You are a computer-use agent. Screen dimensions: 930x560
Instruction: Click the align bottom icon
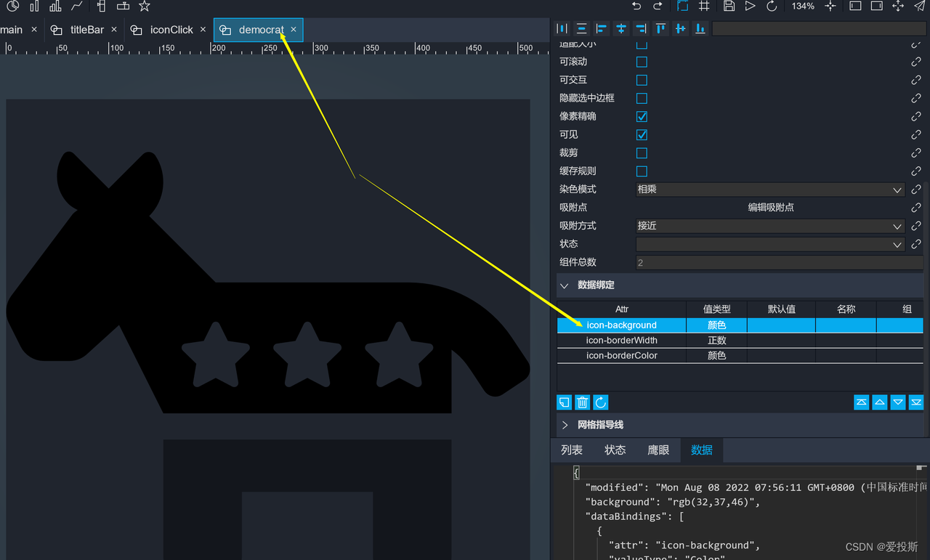coord(700,28)
